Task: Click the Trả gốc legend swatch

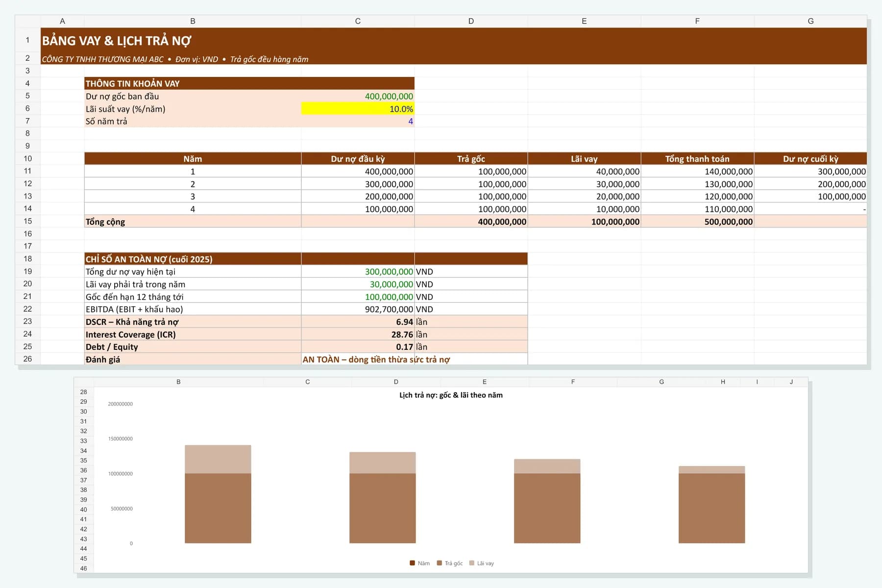Action: coord(440,563)
